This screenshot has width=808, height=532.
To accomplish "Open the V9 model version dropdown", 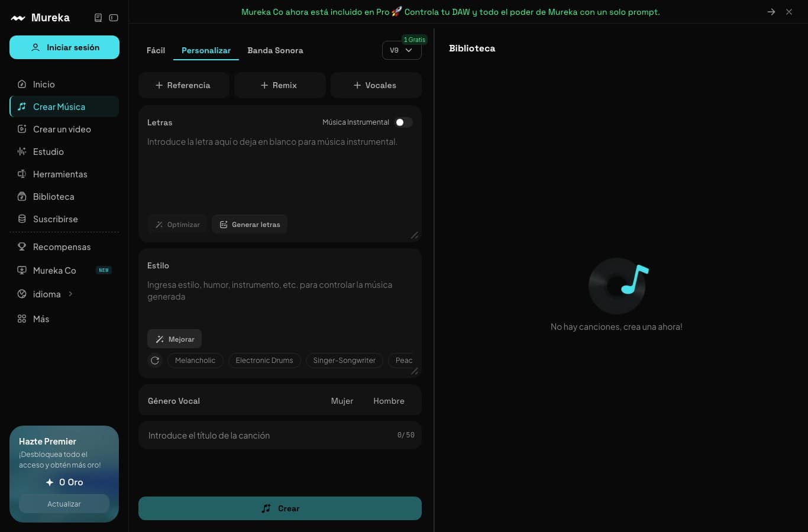I will (402, 50).
